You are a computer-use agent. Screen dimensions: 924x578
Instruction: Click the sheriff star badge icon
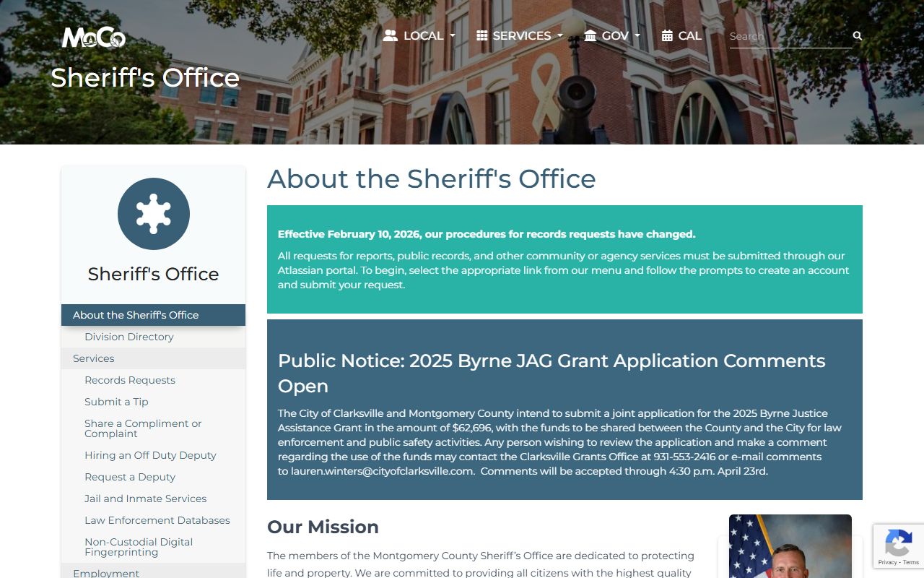[153, 214]
